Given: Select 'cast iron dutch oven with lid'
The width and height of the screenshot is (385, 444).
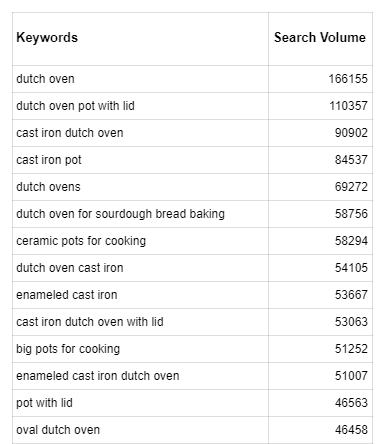Looking at the screenshot, I should tap(90, 322).
